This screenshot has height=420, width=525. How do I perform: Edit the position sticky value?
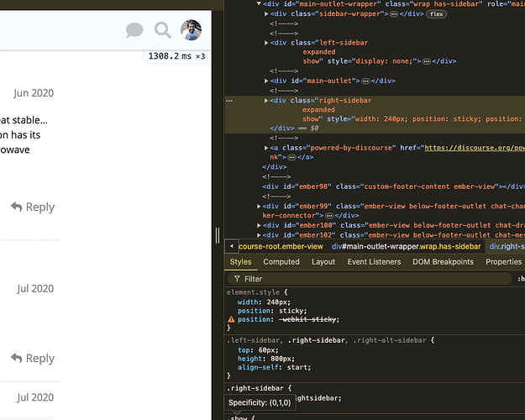click(x=291, y=311)
